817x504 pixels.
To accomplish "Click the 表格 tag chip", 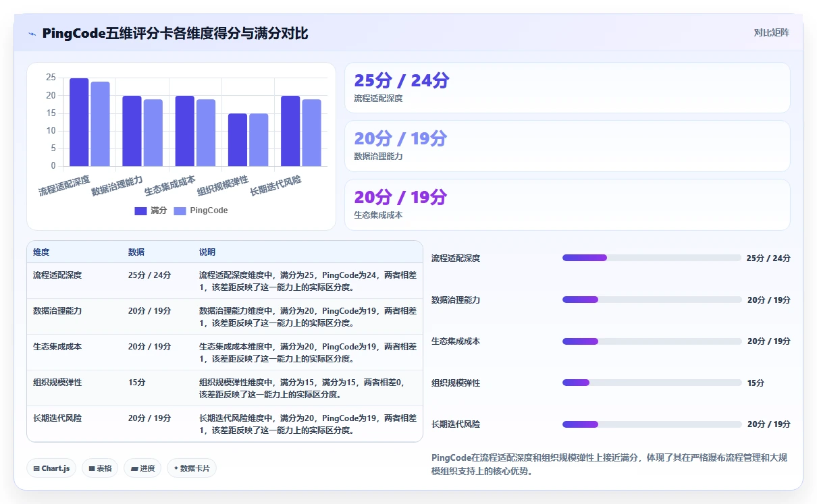I will [101, 468].
